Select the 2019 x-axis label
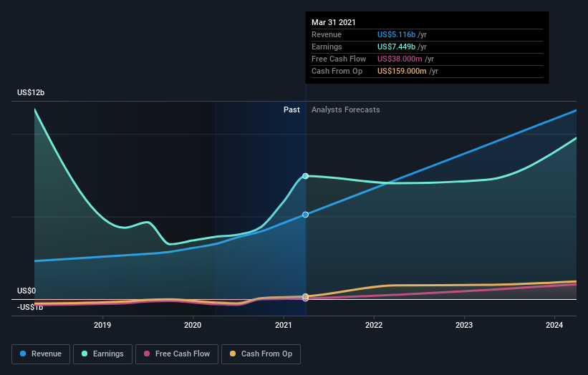This screenshot has width=588, height=375. pos(102,325)
